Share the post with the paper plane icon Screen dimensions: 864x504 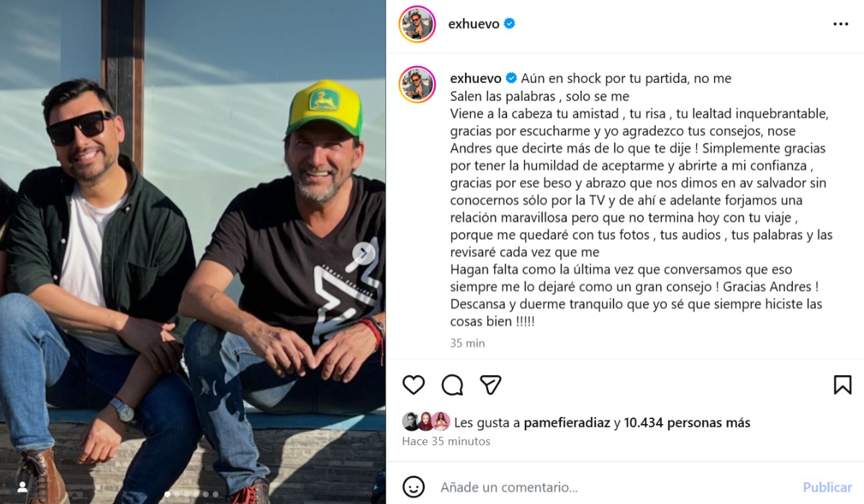pyautogui.click(x=490, y=385)
